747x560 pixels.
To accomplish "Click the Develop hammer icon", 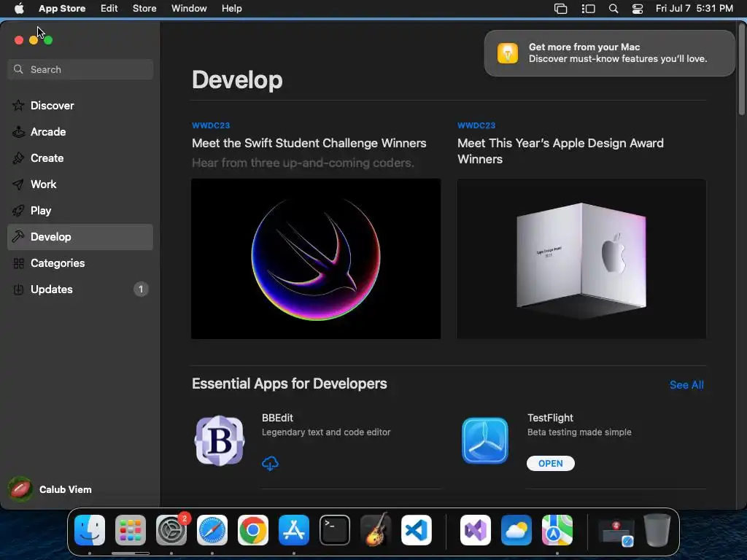I will click(x=18, y=237).
